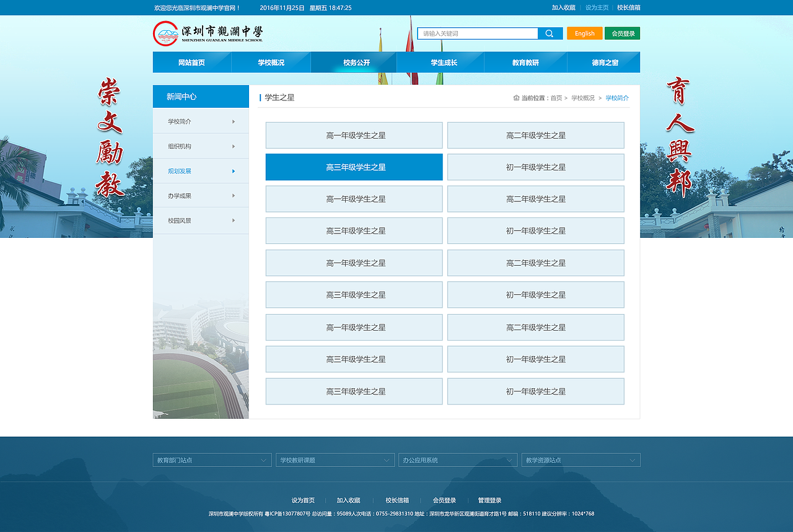
Task: Click the school logo emblem
Action: tap(165, 33)
